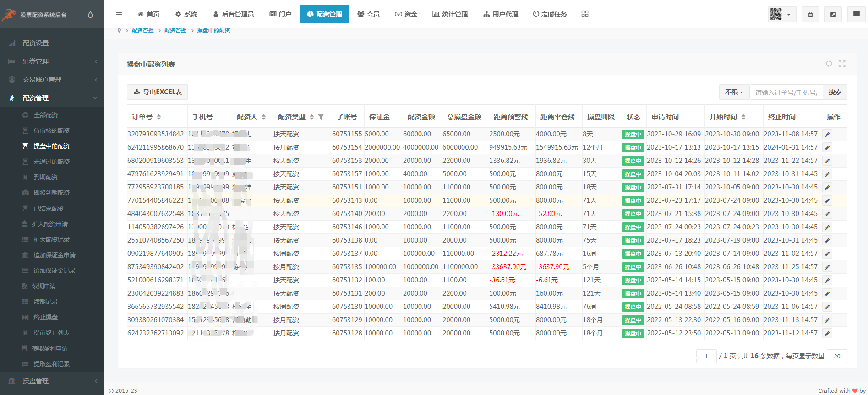Image resolution: width=868 pixels, height=395 pixels.
Task: Sort the table by 订单号
Action: click(159, 117)
